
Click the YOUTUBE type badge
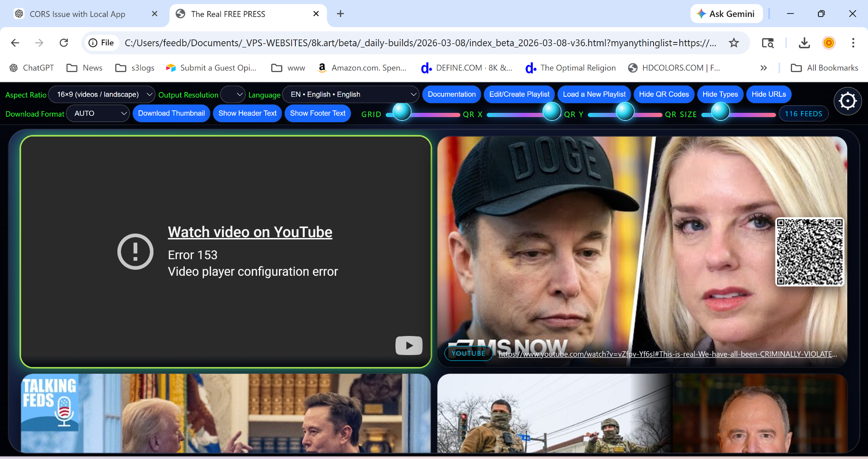[x=468, y=353]
